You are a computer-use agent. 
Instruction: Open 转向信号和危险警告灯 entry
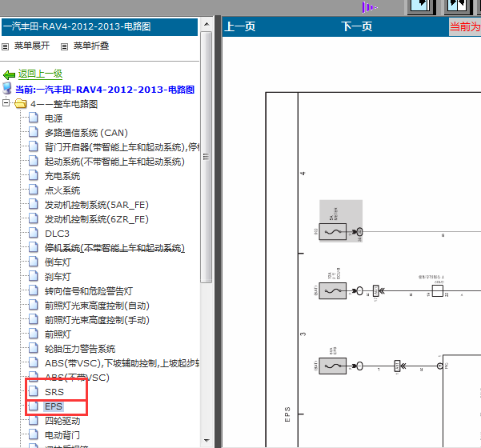click(89, 291)
